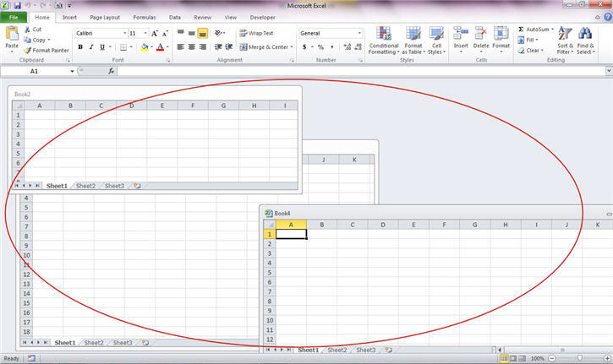Viewport: 613px width, 364px height.
Task: Open the font size dropdown
Action: (x=145, y=34)
